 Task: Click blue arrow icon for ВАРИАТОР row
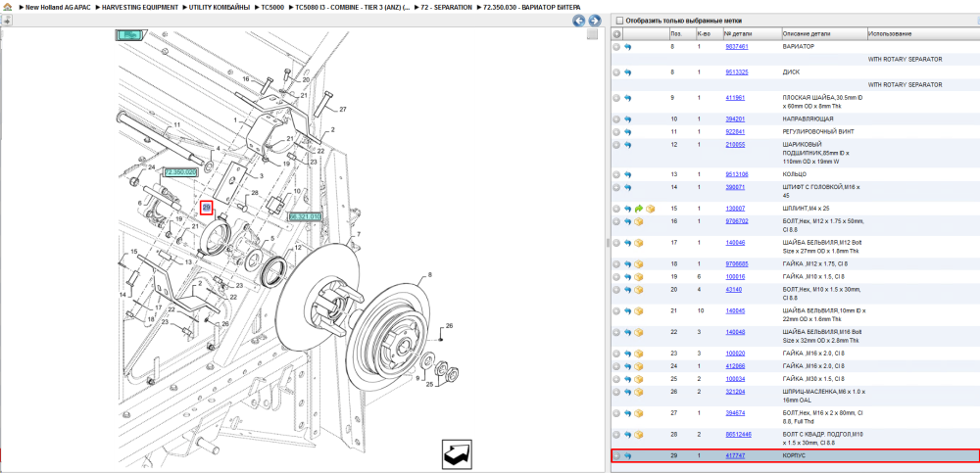628,47
